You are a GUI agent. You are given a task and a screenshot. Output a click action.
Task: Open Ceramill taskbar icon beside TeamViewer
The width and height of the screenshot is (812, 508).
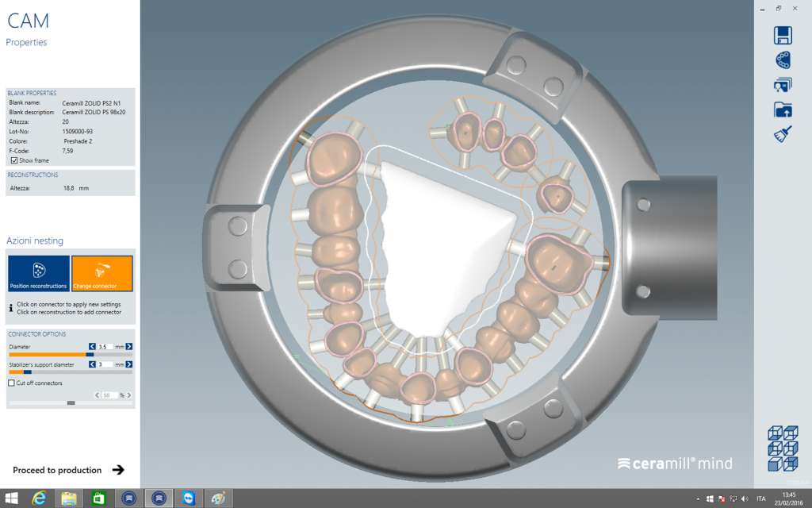click(159, 498)
